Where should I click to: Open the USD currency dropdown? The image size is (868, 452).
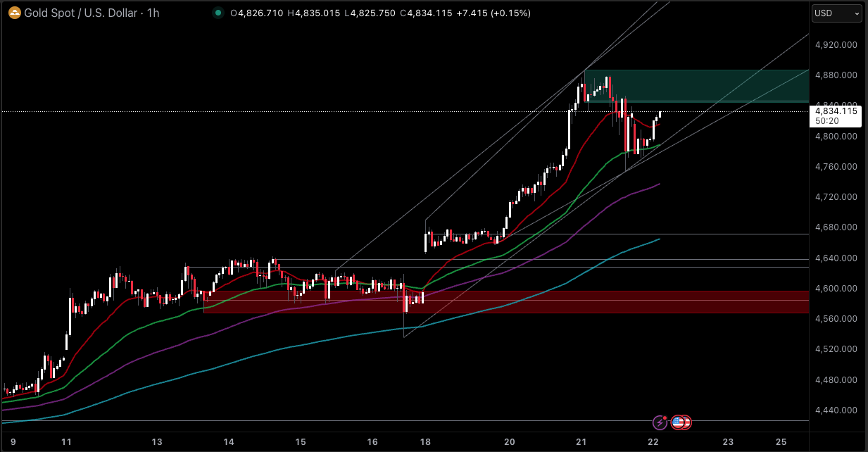pos(836,13)
